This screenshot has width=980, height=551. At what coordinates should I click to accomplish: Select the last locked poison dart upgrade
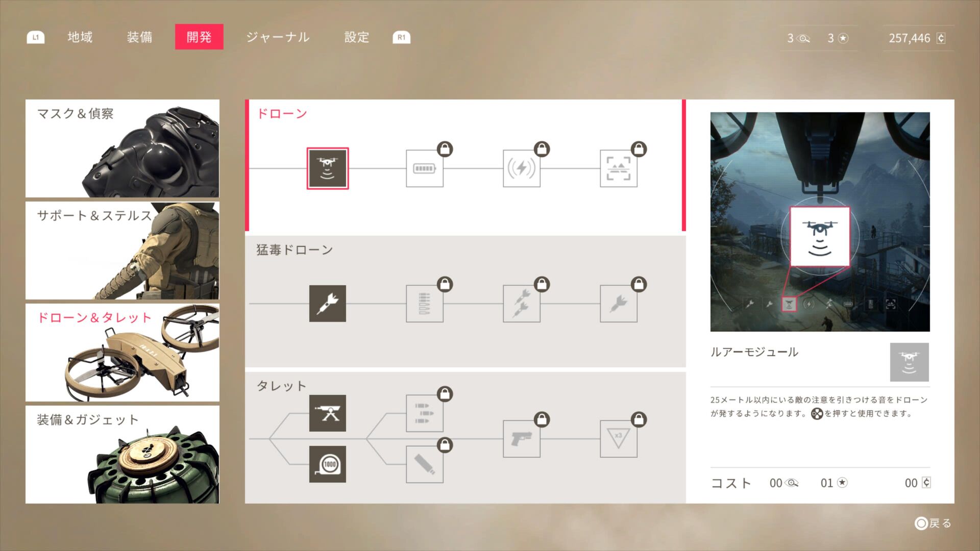[619, 304]
